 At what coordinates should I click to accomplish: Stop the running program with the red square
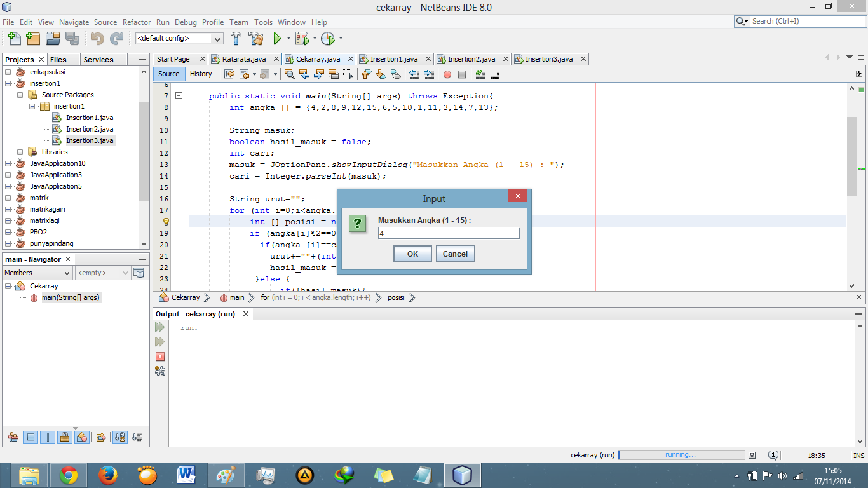point(160,356)
